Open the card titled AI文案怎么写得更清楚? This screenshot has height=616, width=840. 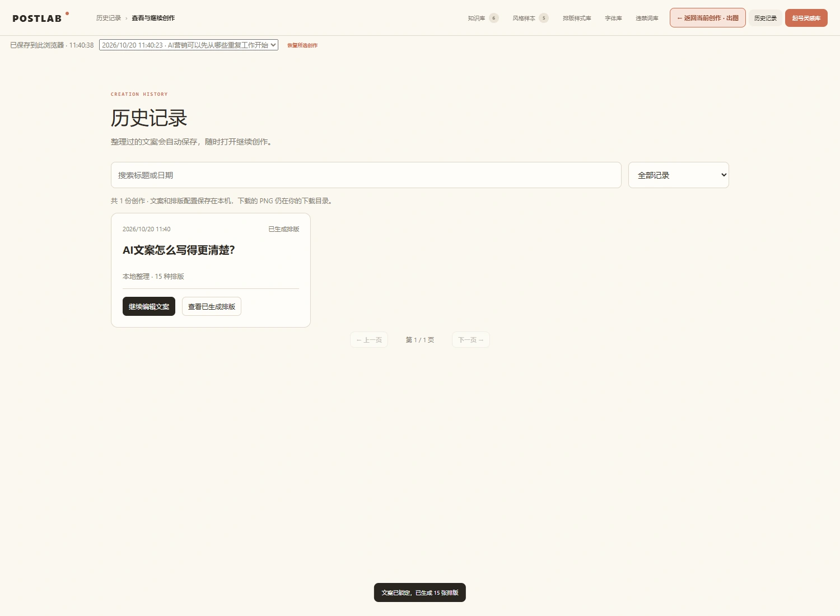point(179,250)
